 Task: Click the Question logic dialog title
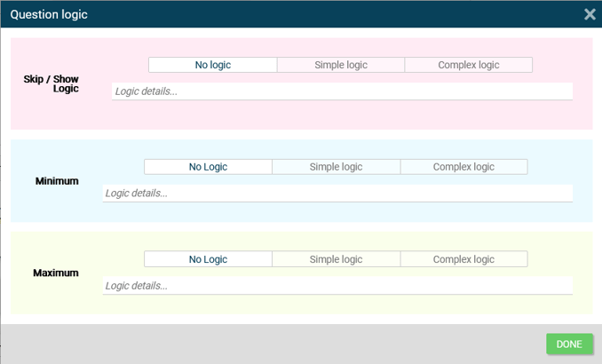(x=49, y=14)
